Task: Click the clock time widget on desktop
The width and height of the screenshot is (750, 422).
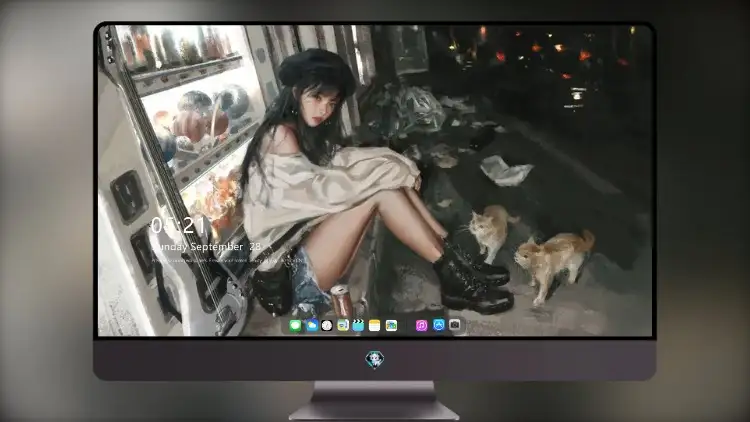Action: (178, 226)
